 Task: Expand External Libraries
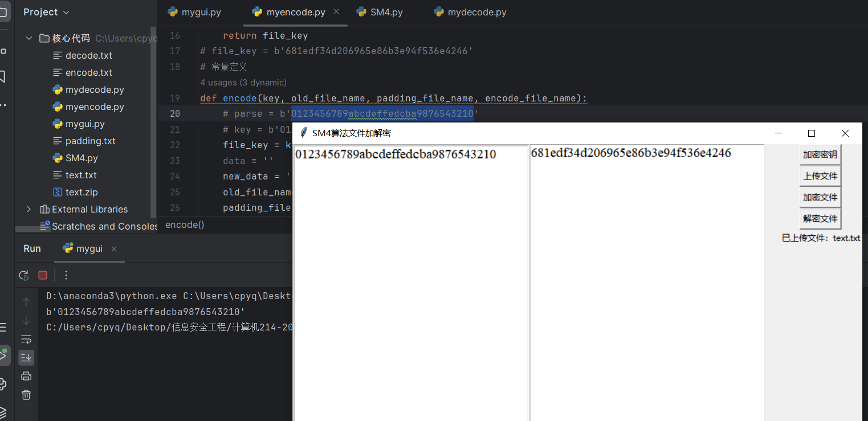tap(28, 209)
